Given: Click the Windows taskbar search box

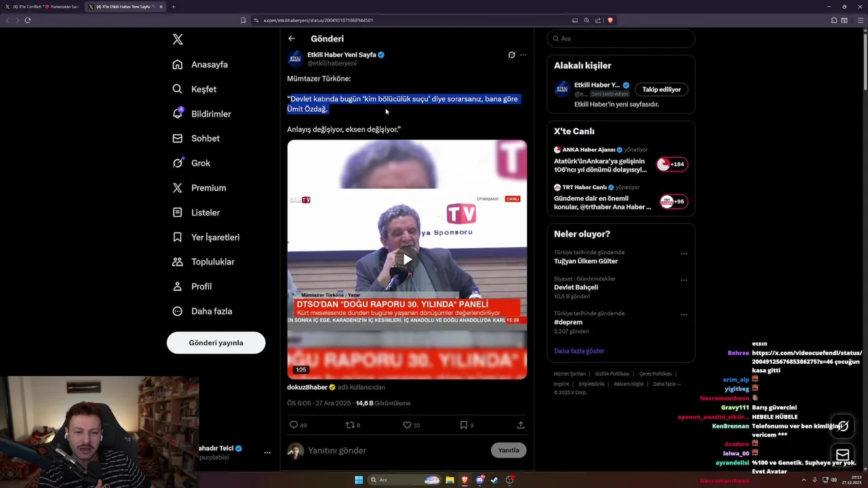Looking at the screenshot, I should coord(405,480).
